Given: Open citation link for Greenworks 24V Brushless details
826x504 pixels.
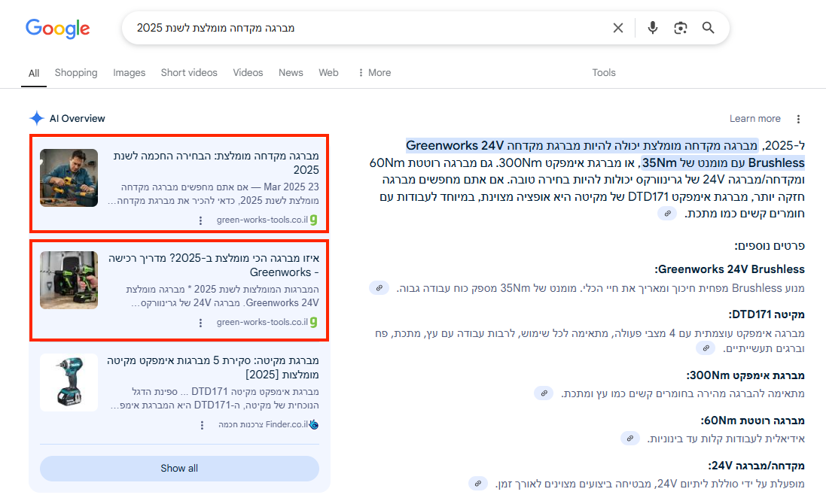Looking at the screenshot, I should pyautogui.click(x=379, y=288).
